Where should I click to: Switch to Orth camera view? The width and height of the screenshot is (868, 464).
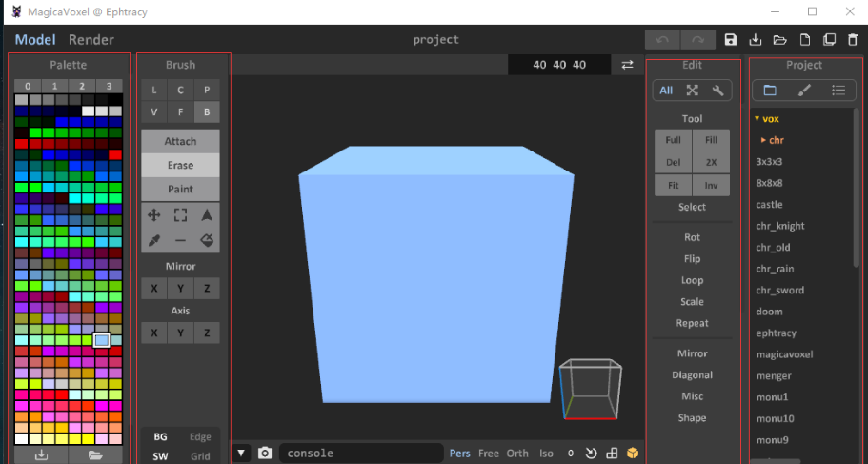click(x=517, y=454)
